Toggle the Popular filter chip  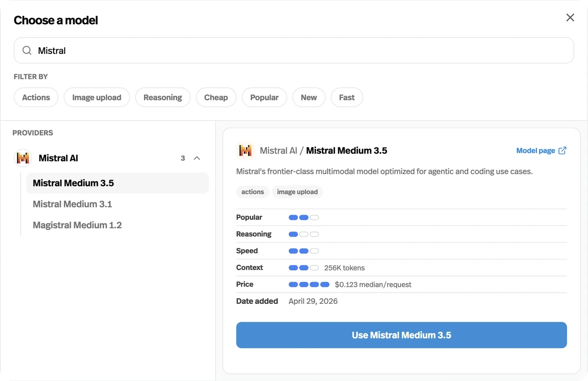264,97
